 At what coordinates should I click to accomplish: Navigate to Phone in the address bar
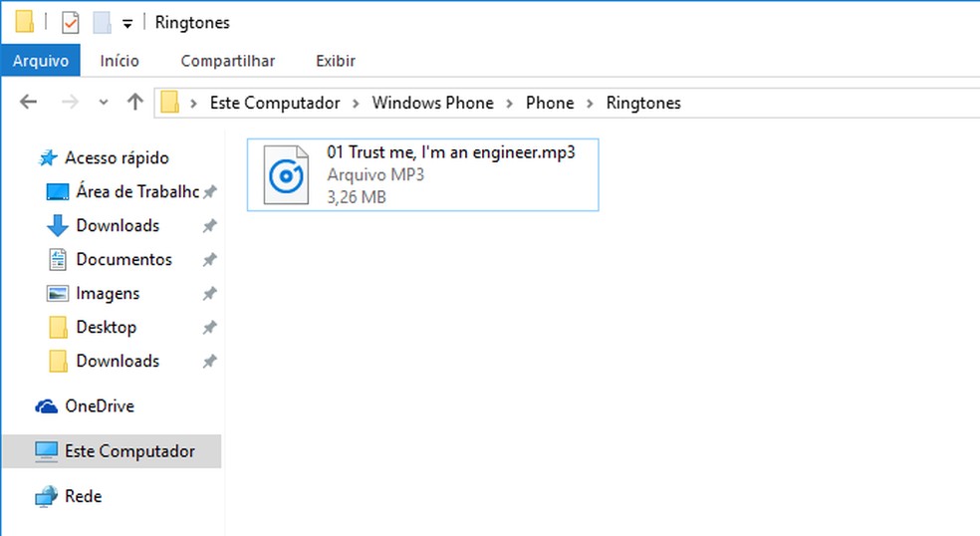tap(550, 103)
